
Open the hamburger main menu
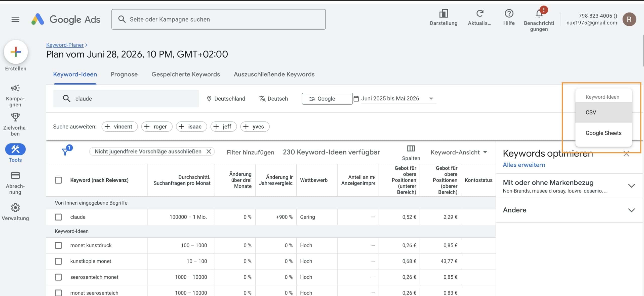point(15,19)
